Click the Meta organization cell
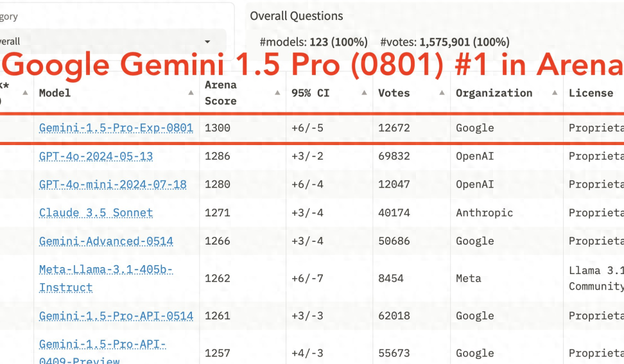 click(x=468, y=279)
